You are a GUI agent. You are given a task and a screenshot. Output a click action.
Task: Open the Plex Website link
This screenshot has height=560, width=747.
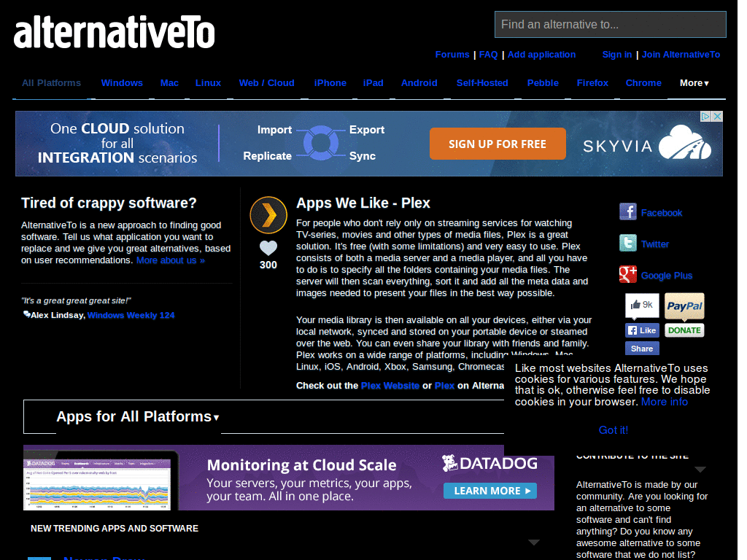pos(390,386)
